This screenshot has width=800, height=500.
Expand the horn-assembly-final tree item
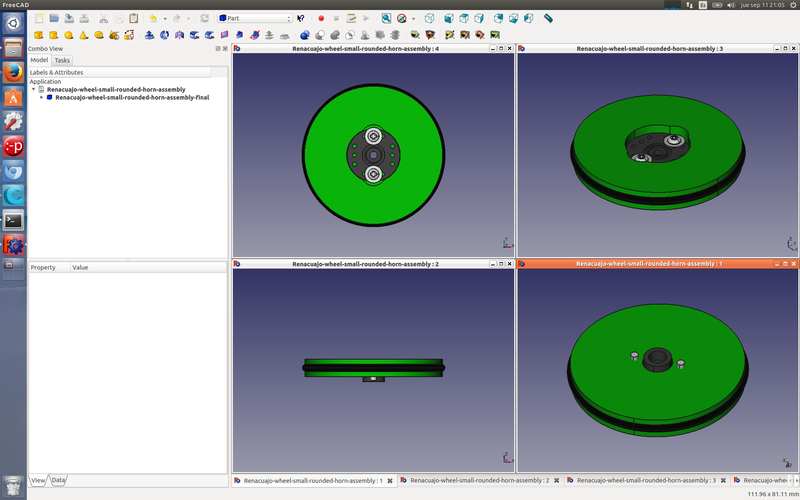click(x=41, y=98)
